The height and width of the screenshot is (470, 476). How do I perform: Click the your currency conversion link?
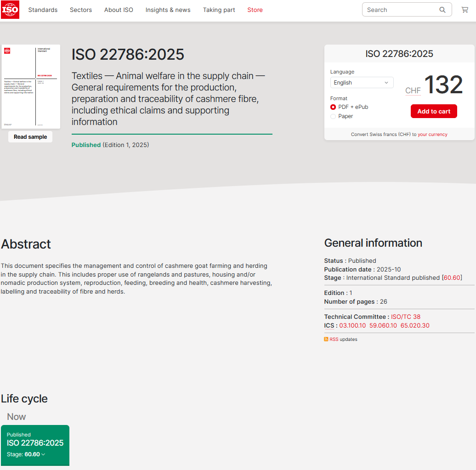pos(432,135)
